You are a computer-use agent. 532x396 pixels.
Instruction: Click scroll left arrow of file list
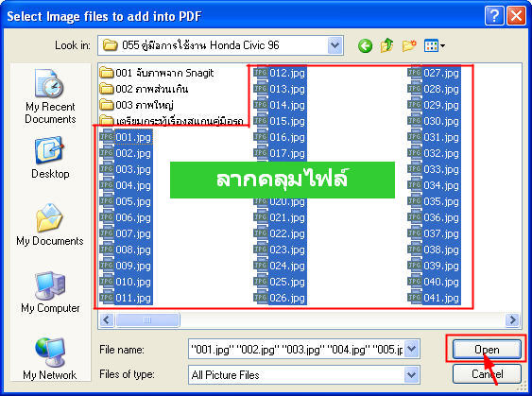pyautogui.click(x=107, y=319)
